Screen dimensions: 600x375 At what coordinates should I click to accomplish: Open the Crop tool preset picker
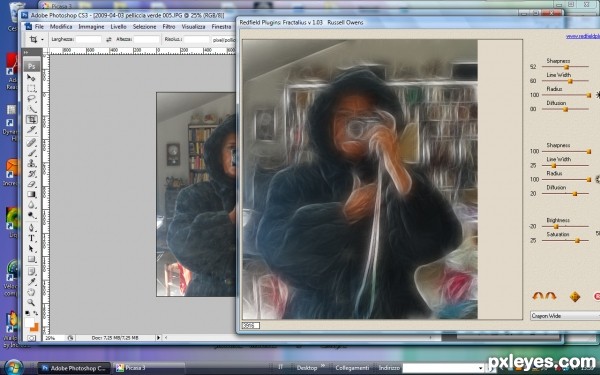click(x=42, y=39)
